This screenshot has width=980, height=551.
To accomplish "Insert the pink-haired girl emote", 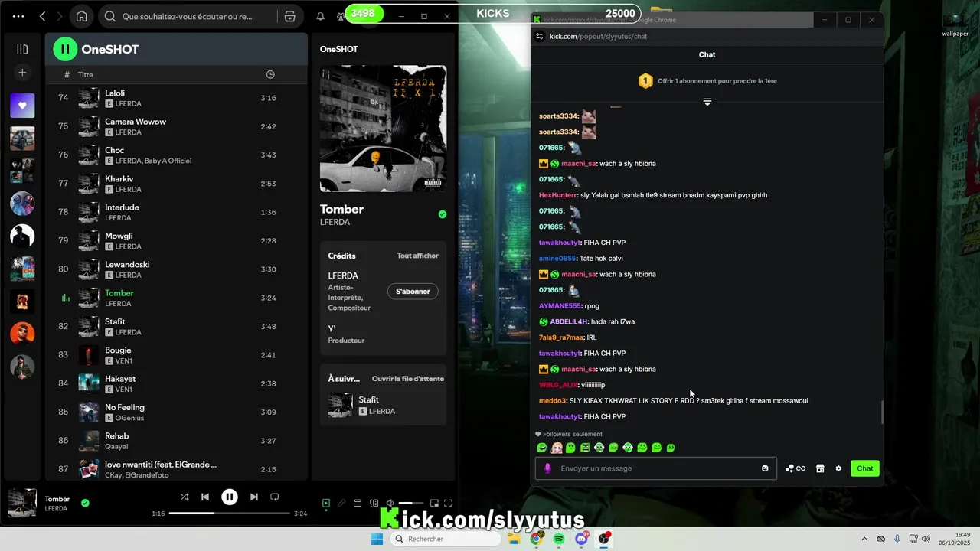I will (557, 448).
